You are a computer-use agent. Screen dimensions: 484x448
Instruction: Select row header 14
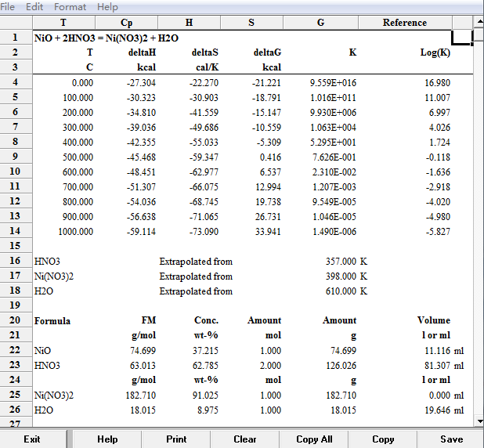click(16, 231)
